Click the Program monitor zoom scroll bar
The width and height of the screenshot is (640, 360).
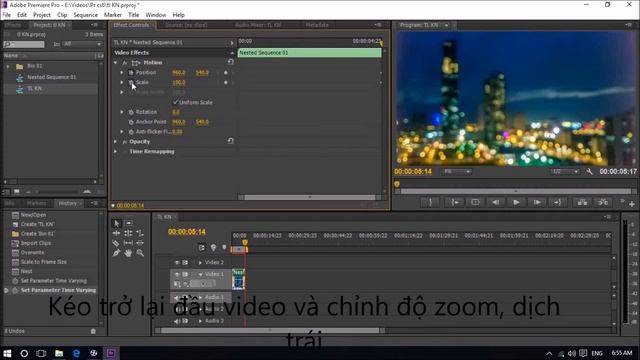516,191
